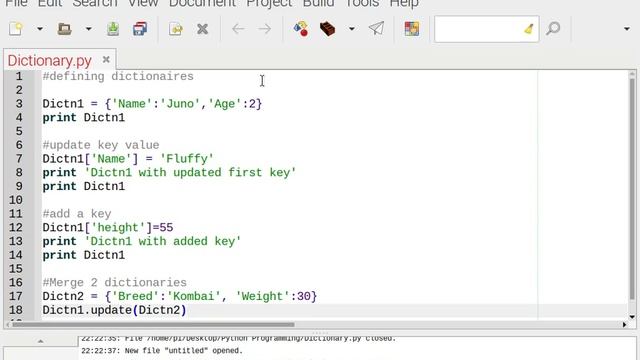Expand the build options dropdown arrow
The width and height of the screenshot is (640, 360).
[x=351, y=29]
